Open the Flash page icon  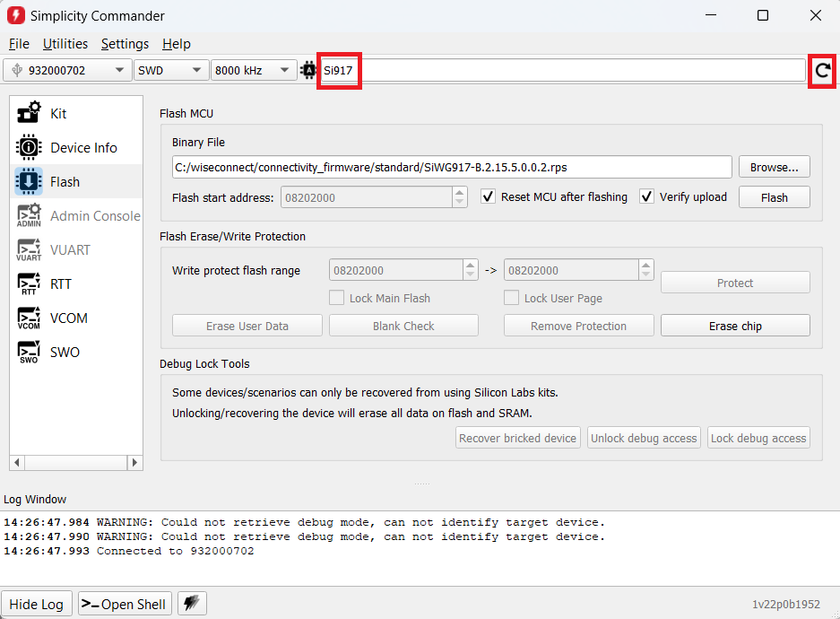pyautogui.click(x=29, y=181)
